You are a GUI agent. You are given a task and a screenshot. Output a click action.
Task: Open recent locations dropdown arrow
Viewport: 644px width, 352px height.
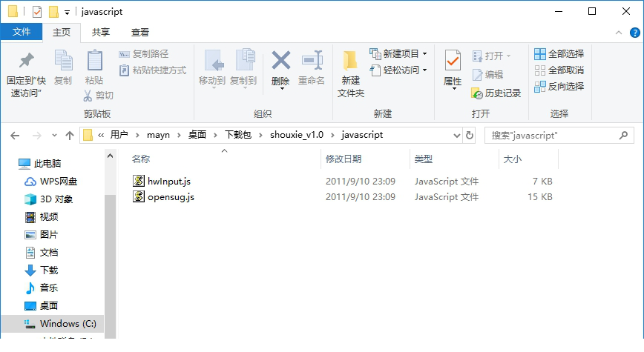[x=54, y=136]
